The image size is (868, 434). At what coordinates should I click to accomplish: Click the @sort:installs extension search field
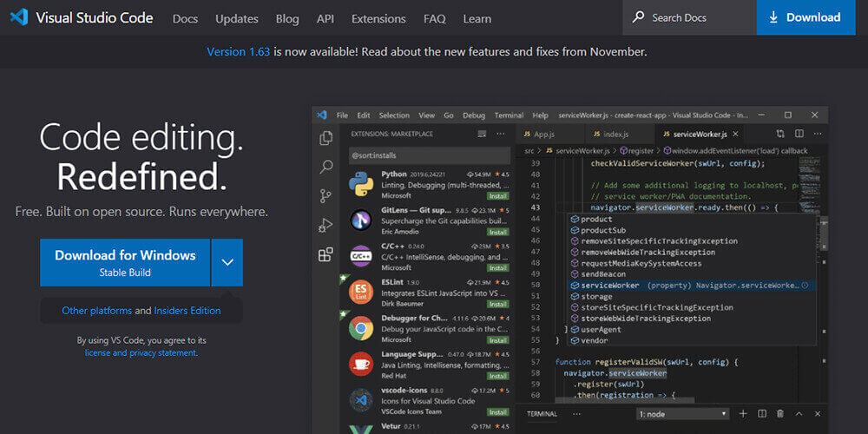(x=430, y=155)
